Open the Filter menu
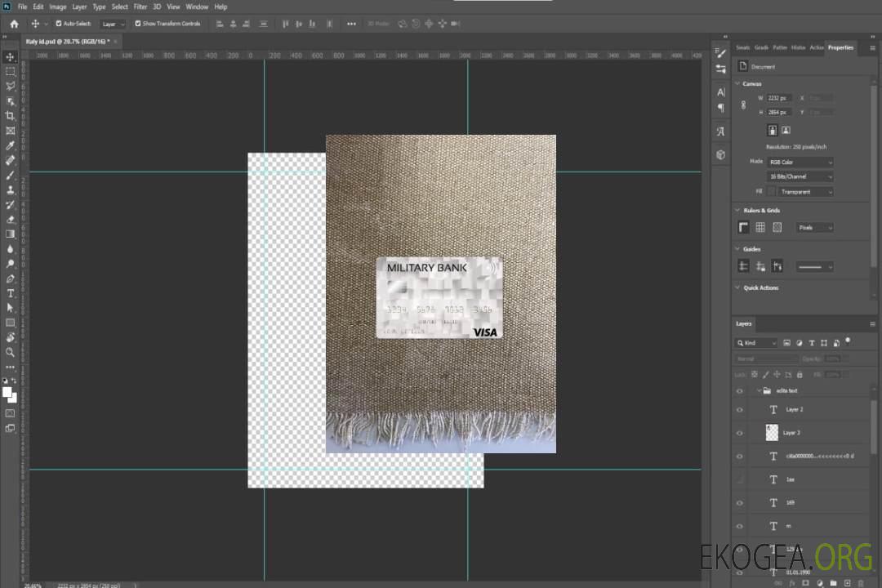882x588 pixels. click(140, 7)
